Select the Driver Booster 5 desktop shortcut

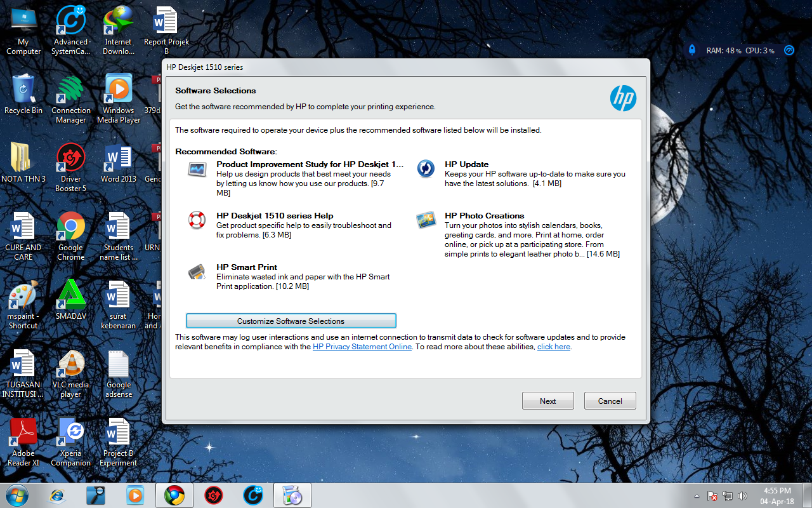click(71, 168)
